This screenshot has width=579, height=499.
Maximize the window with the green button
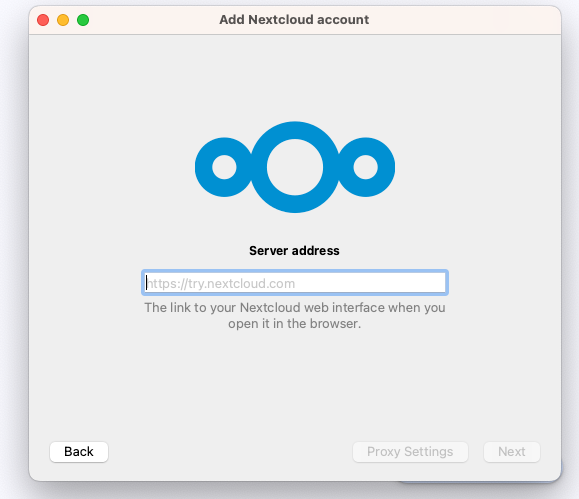pyautogui.click(x=83, y=20)
